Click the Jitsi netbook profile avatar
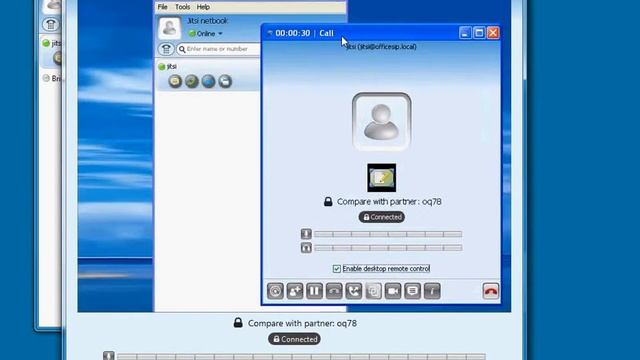 [x=169, y=28]
